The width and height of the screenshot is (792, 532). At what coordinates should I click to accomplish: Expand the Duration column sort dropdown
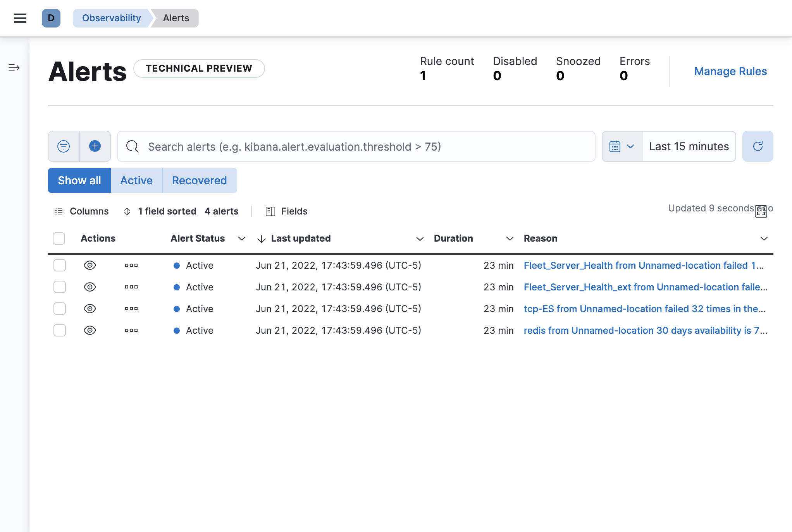click(x=509, y=238)
